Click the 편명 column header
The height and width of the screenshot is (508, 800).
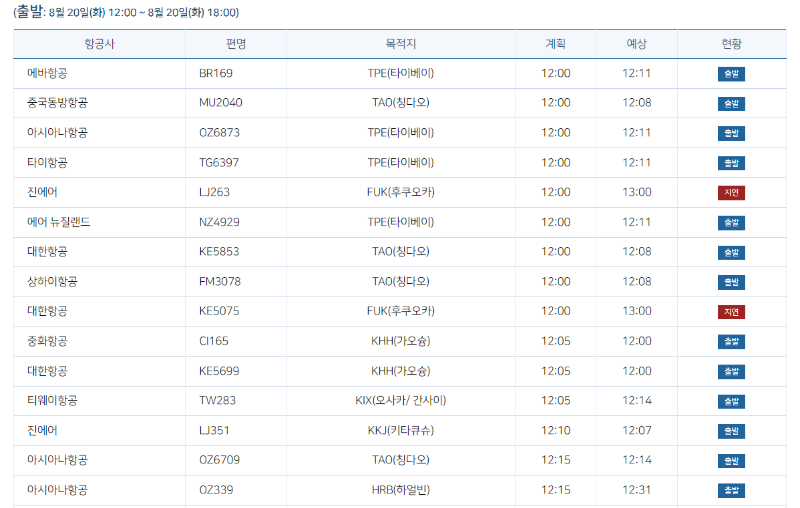coord(236,44)
